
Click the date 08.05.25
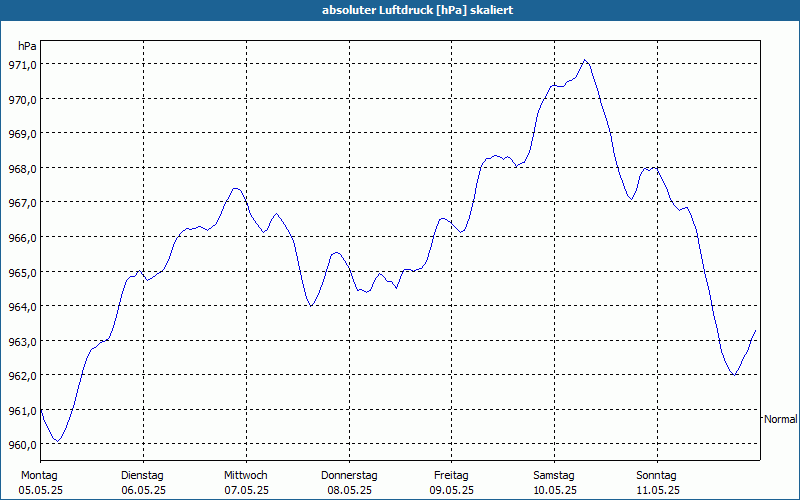point(349,491)
